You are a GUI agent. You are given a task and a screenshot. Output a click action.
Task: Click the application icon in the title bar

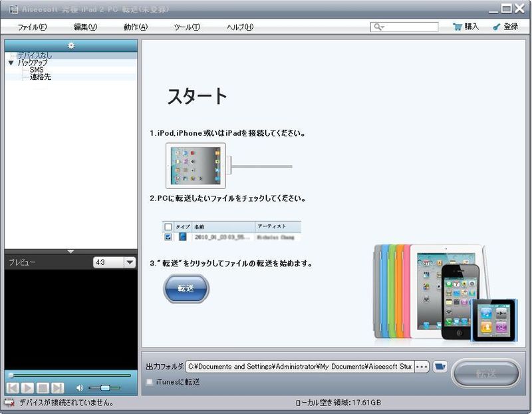[x=14, y=9]
